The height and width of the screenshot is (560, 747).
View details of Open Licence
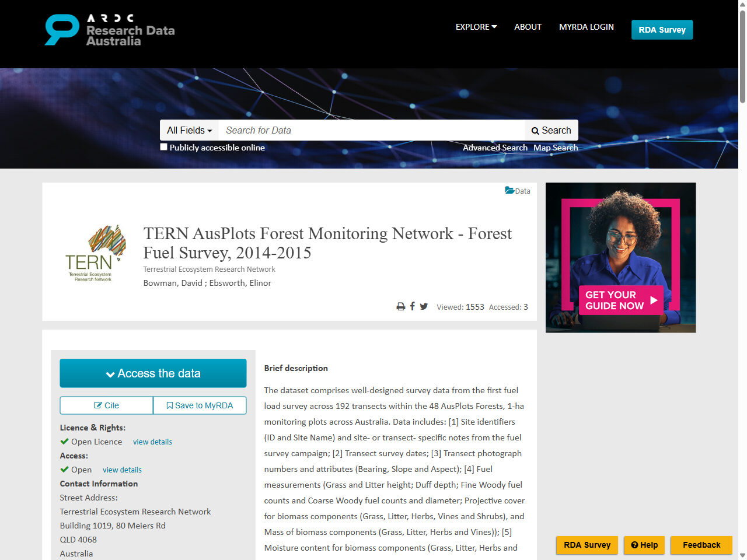(152, 442)
